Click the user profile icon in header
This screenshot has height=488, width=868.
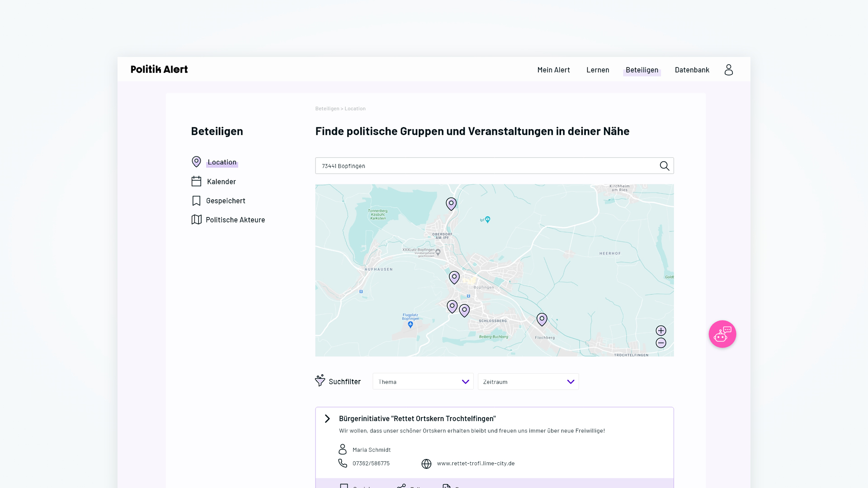[728, 70]
